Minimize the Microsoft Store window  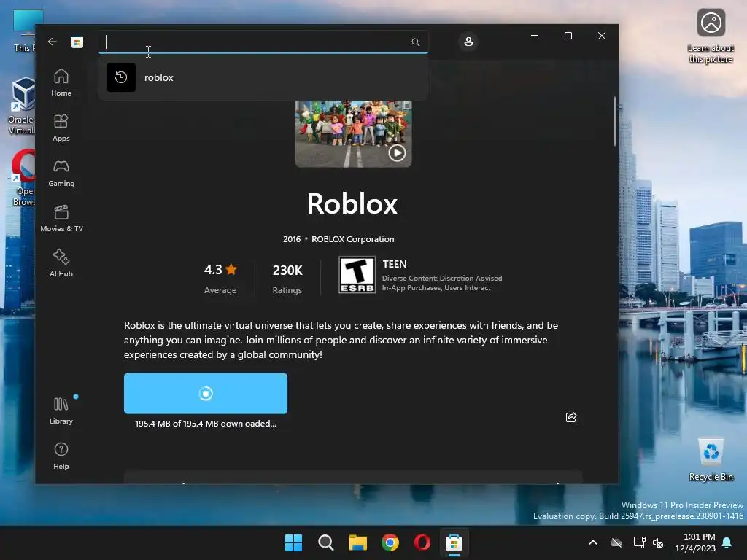(535, 36)
